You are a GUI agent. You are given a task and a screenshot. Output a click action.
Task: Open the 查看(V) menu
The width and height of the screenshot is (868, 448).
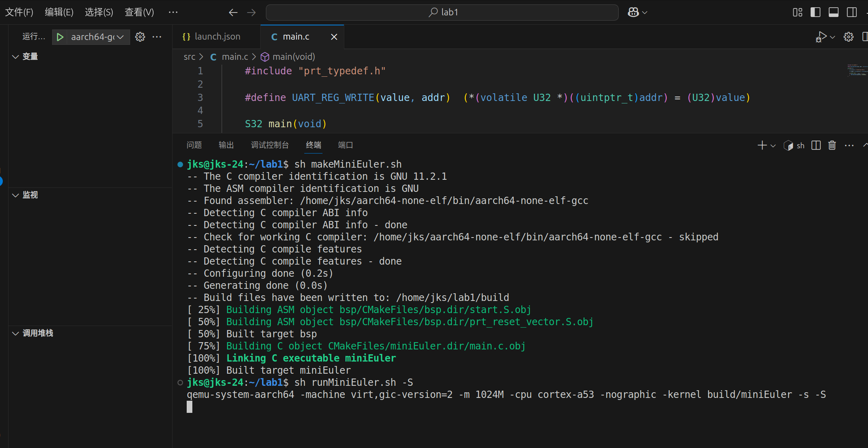139,12
